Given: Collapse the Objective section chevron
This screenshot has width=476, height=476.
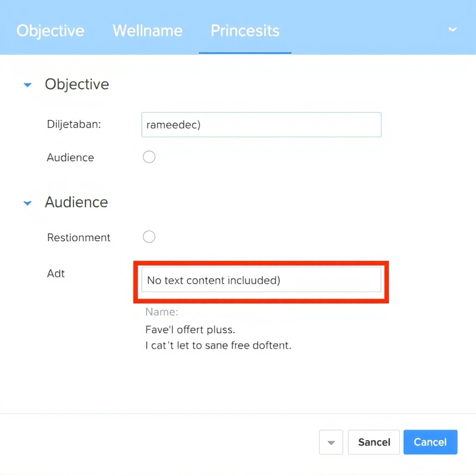Looking at the screenshot, I should tap(27, 85).
